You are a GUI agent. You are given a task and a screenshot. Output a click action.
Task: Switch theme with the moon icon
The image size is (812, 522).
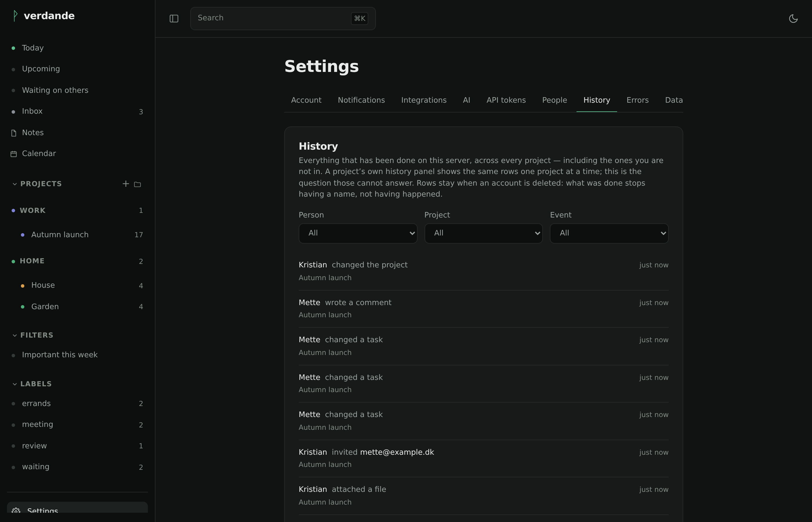(x=793, y=19)
